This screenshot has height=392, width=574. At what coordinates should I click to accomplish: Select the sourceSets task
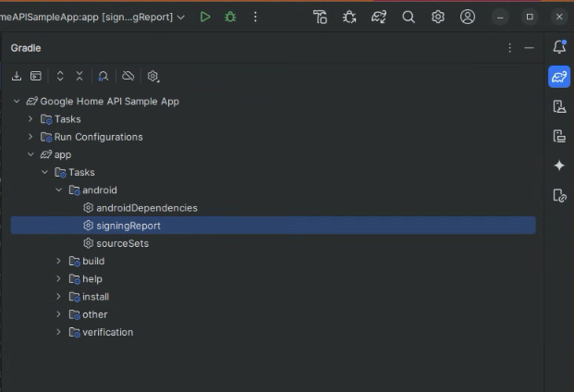(122, 243)
